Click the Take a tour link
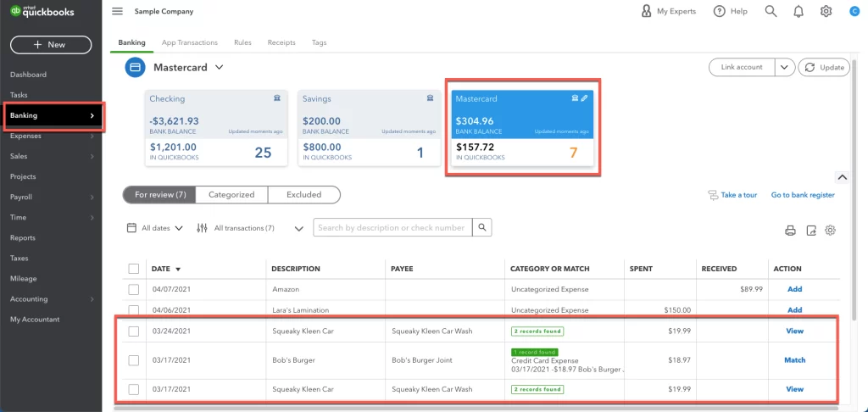The height and width of the screenshot is (412, 868). click(732, 195)
